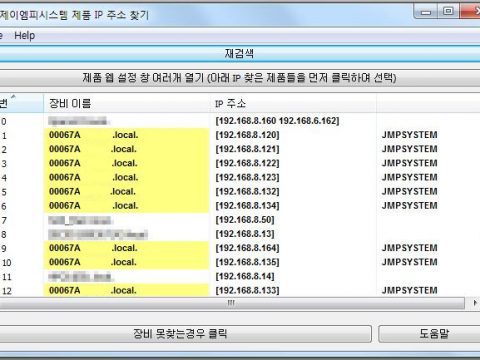Image resolution: width=480 pixels, height=360 pixels.
Task: Click the 00067A .local. name in row 4
Action: [x=94, y=177]
